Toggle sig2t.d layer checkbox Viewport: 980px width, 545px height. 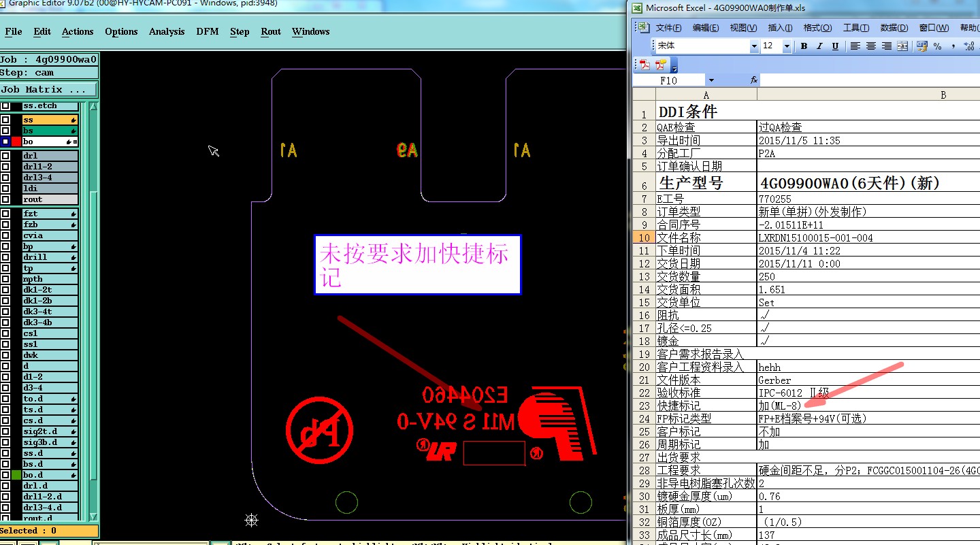(x=5, y=431)
